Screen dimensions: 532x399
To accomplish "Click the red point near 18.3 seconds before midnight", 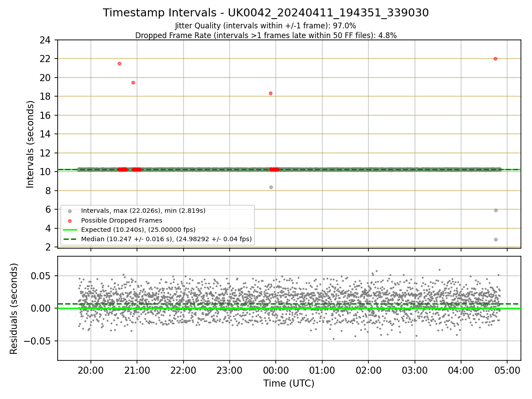I will point(270,93).
